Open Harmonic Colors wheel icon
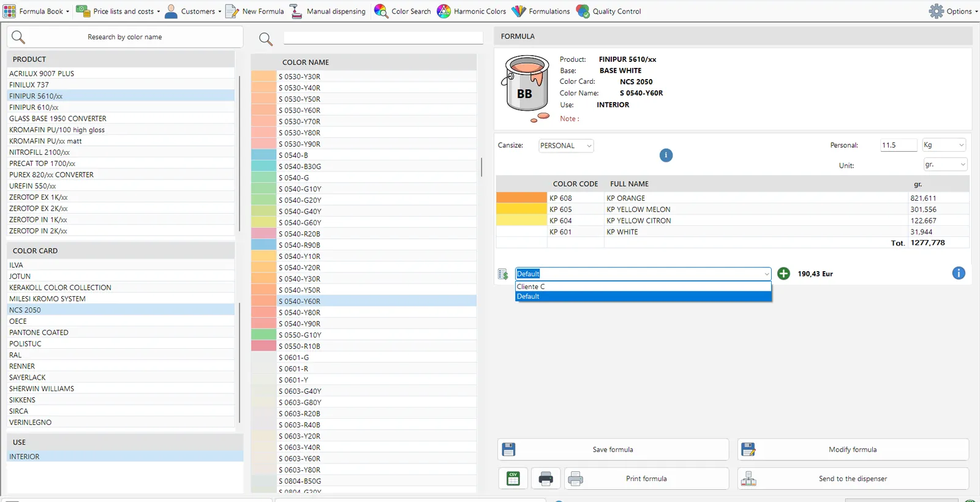 click(444, 11)
